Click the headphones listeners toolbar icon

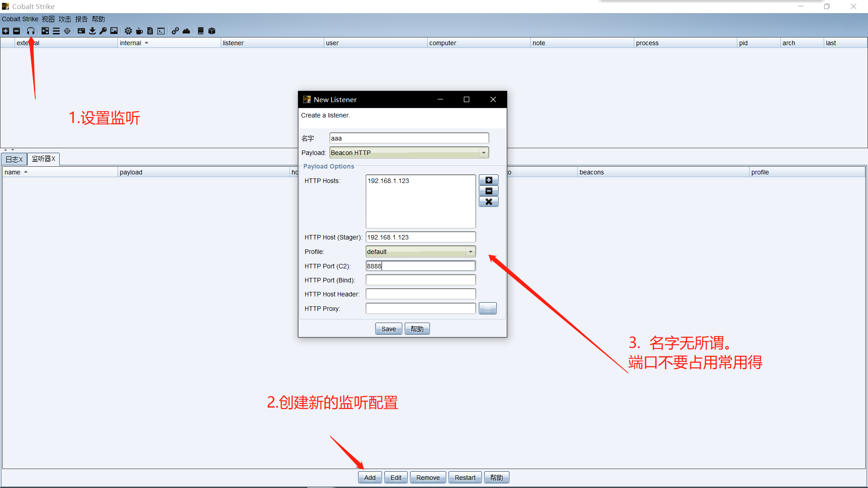click(x=31, y=31)
